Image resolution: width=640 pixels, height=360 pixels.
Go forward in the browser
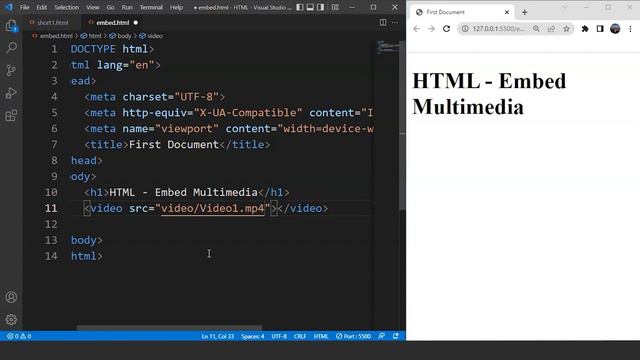[x=431, y=29]
